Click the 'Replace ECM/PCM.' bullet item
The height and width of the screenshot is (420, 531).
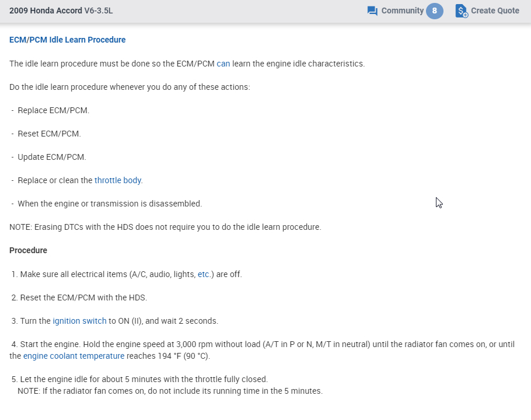pos(53,110)
